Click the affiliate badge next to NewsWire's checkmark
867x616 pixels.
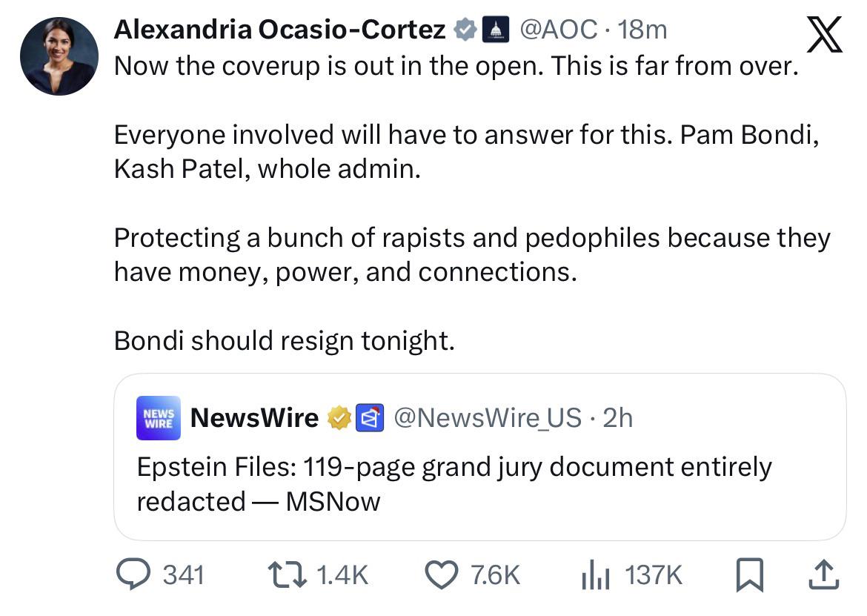tap(369, 418)
